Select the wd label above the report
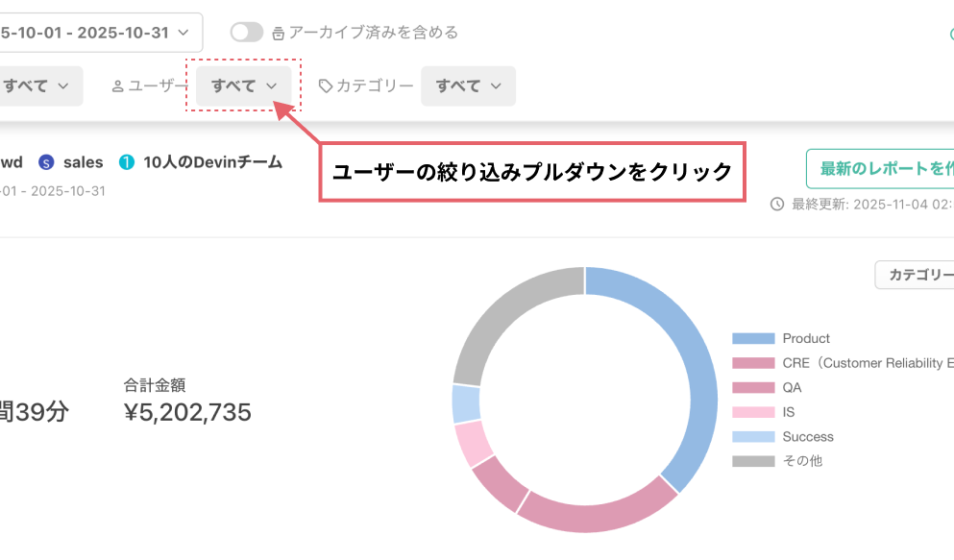This screenshot has height=560, width=954. click(x=12, y=161)
